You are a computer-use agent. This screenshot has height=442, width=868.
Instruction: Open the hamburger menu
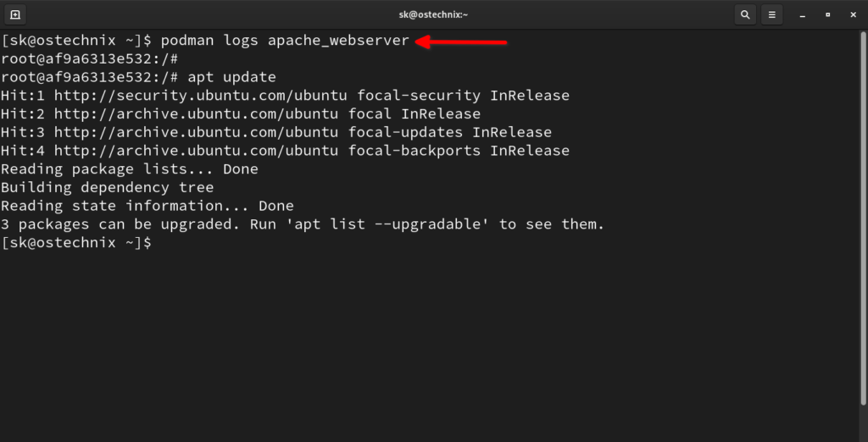click(x=771, y=14)
